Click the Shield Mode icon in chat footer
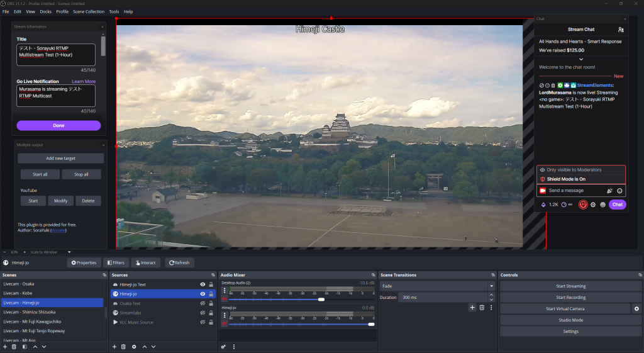644x353 pixels. (584, 205)
